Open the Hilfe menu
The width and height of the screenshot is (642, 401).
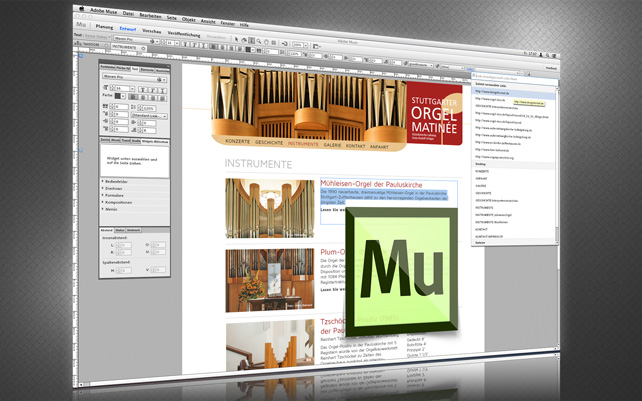pos(244,25)
